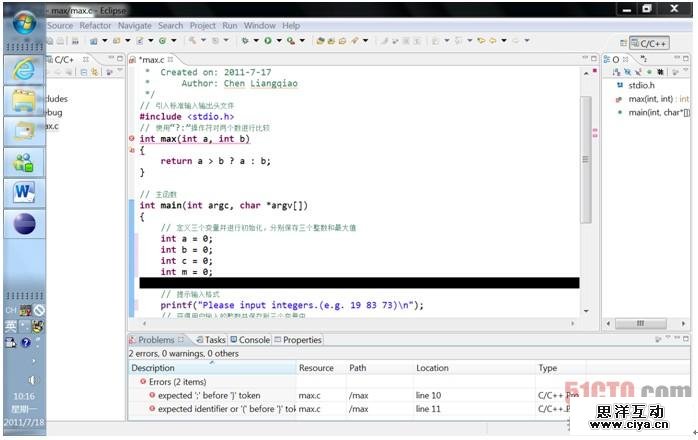
Task: Open the Navigate menu
Action: [135, 25]
